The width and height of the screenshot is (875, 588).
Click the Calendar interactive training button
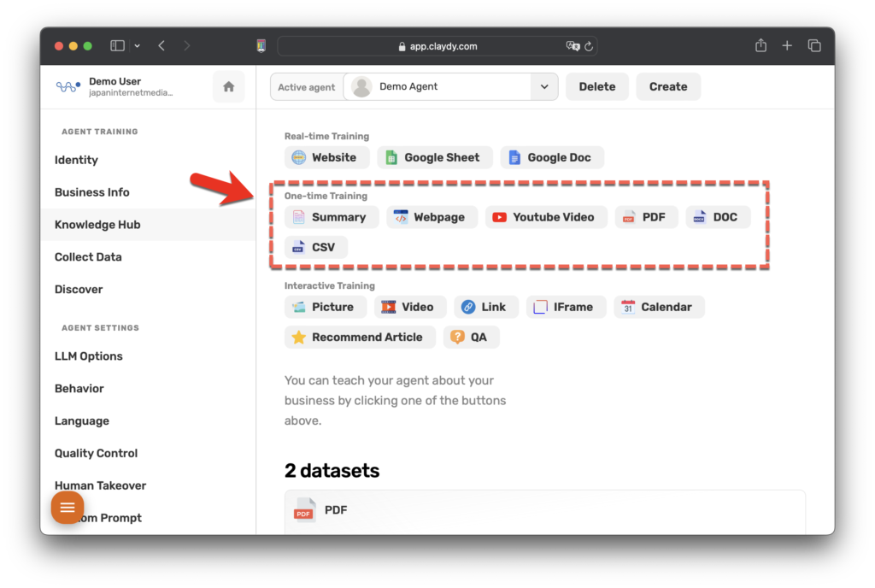658,307
